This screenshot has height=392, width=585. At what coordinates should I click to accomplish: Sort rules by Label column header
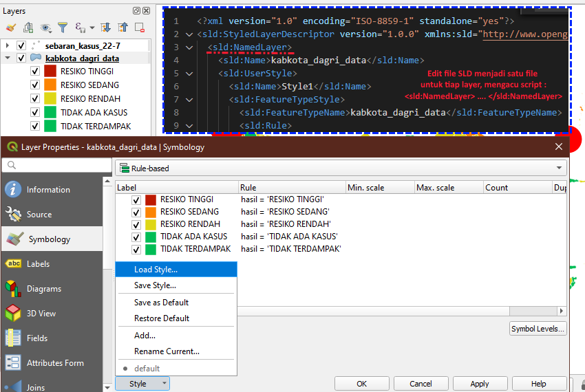tap(177, 187)
